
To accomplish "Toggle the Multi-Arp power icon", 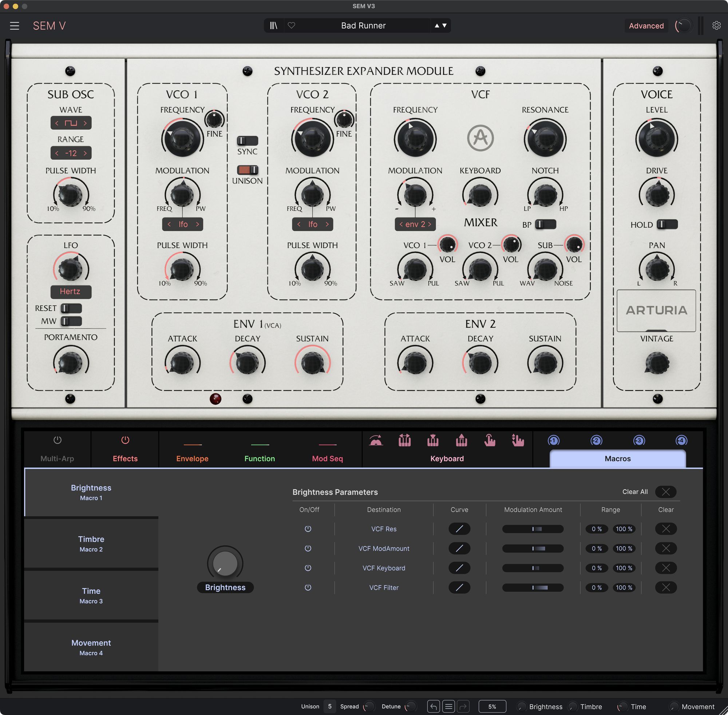I will [57, 440].
